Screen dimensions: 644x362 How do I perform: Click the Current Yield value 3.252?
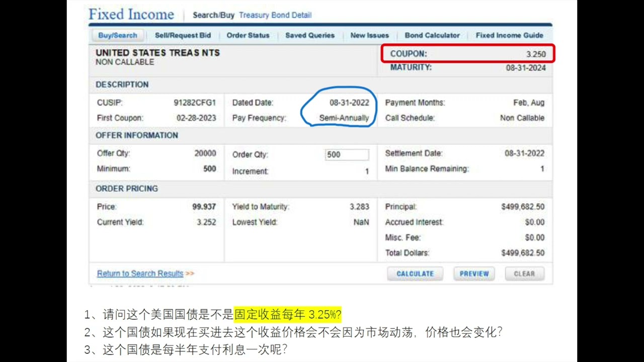click(206, 222)
